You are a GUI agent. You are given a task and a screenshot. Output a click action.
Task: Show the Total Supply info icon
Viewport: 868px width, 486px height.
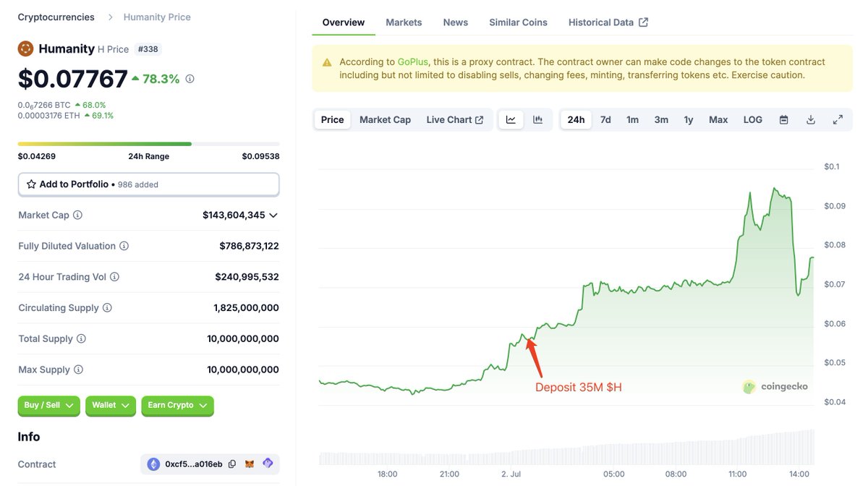pyautogui.click(x=82, y=338)
